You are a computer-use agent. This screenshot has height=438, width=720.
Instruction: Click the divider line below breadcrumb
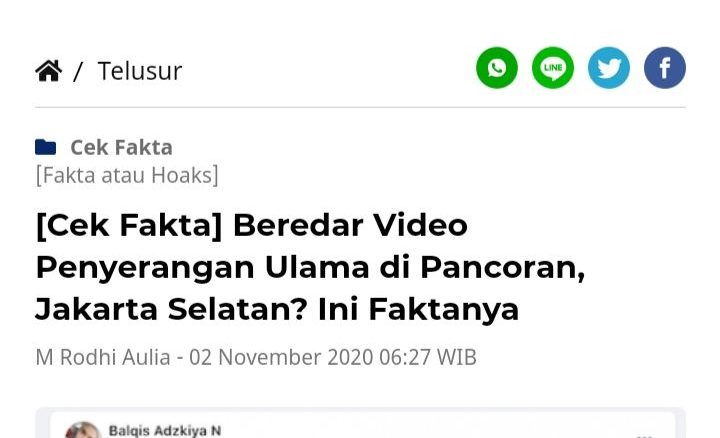(360, 107)
